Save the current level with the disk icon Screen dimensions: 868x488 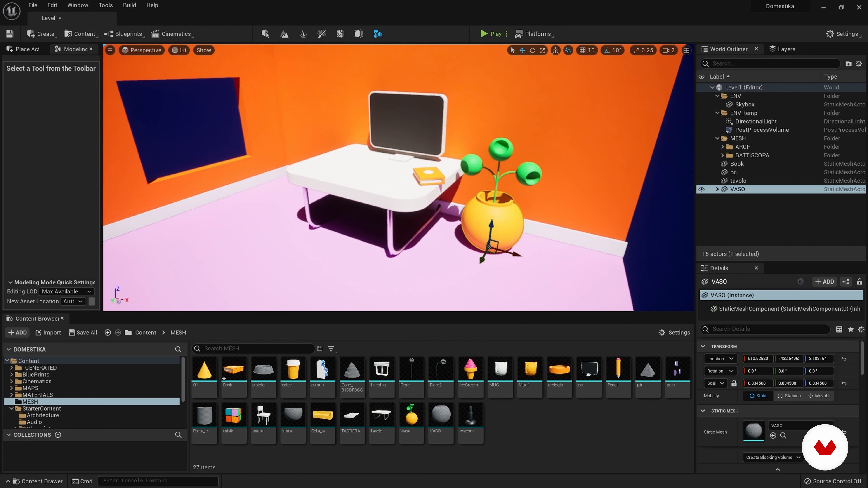9,34
